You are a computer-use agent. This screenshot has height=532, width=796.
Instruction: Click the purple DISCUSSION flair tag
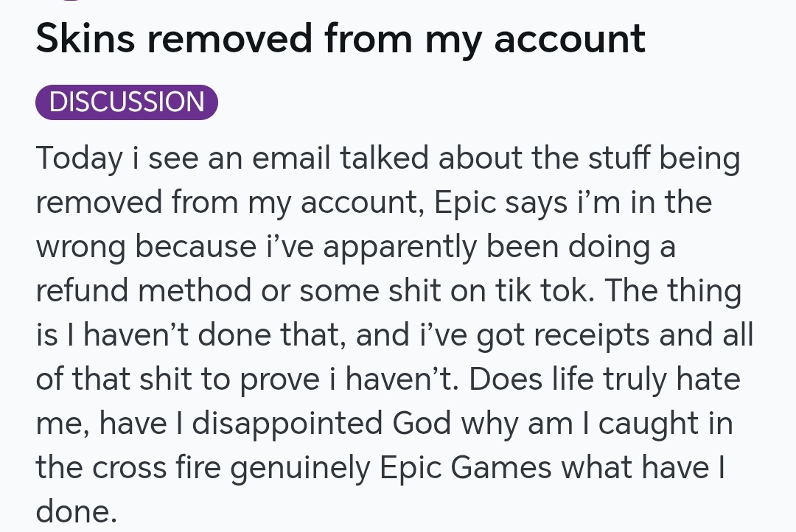127,102
